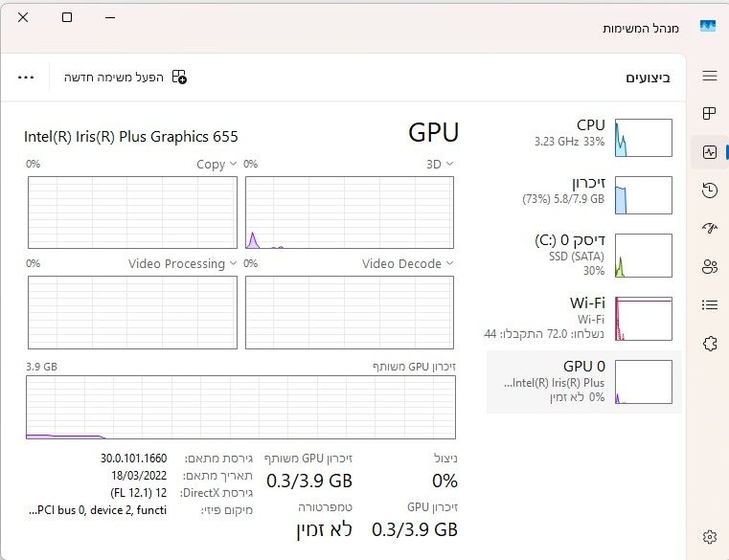Screen dimensions: 729x560
Task: Open the Services page icon
Action: click(x=710, y=344)
